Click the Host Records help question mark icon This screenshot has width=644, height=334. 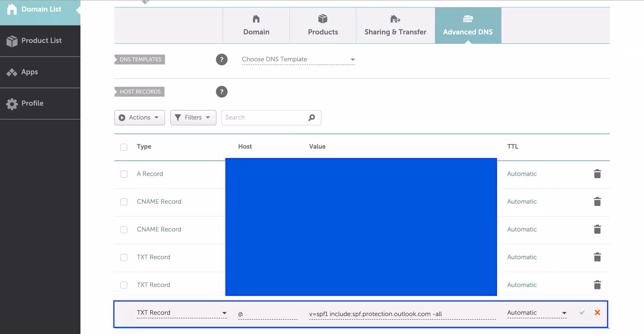(222, 92)
